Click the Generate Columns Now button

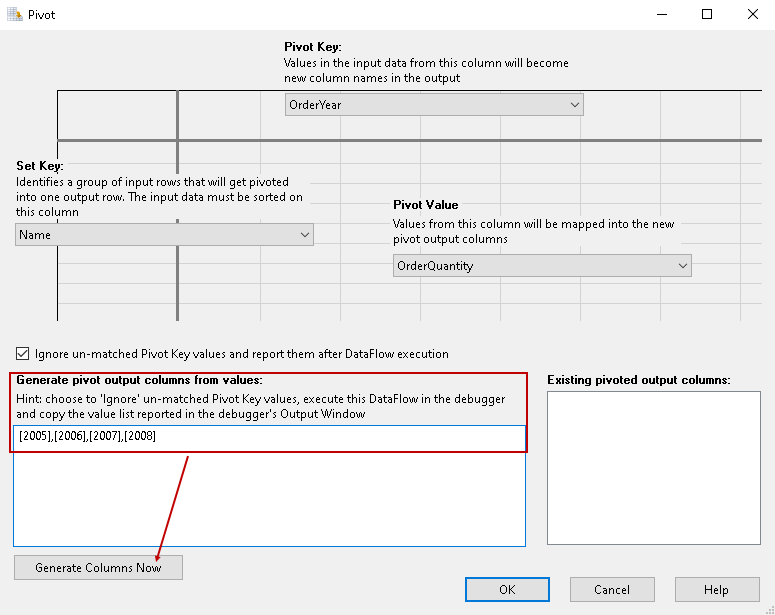point(98,568)
